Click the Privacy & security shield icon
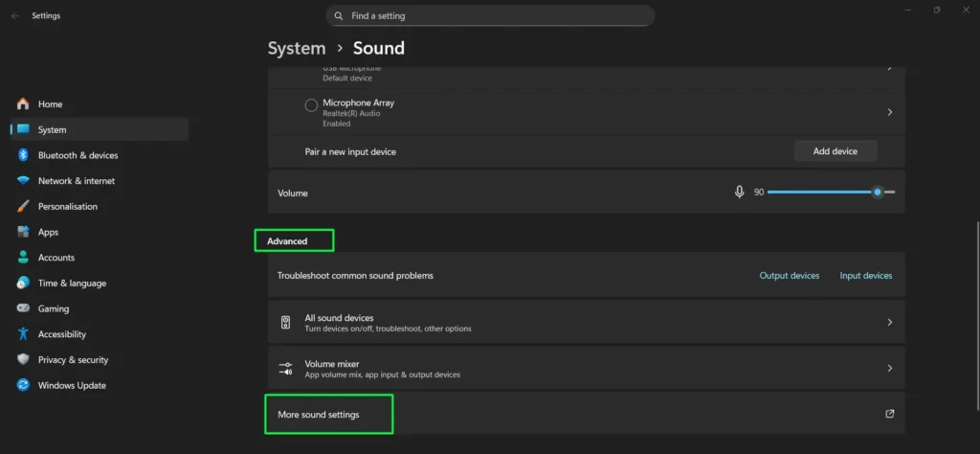Image resolution: width=980 pixels, height=454 pixels. click(23, 359)
